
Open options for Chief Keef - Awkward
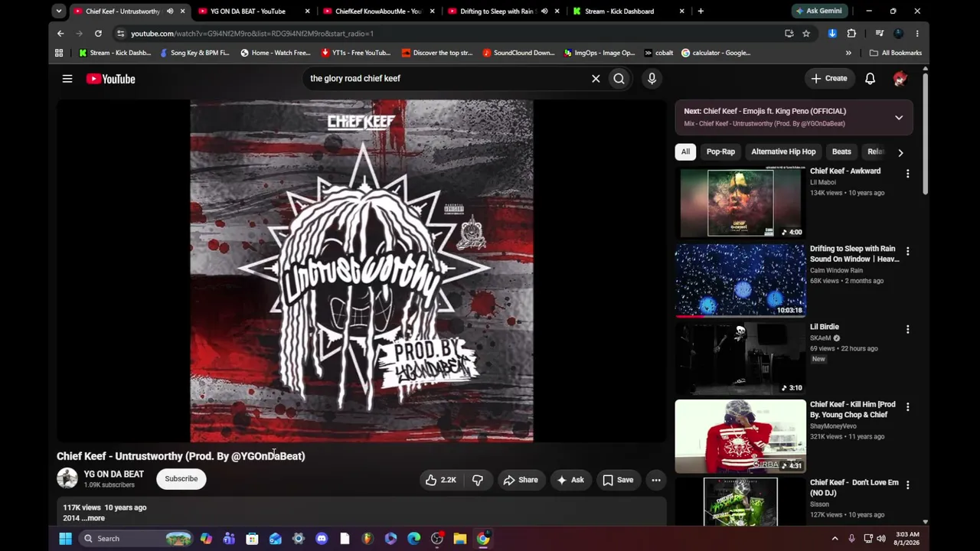point(907,174)
